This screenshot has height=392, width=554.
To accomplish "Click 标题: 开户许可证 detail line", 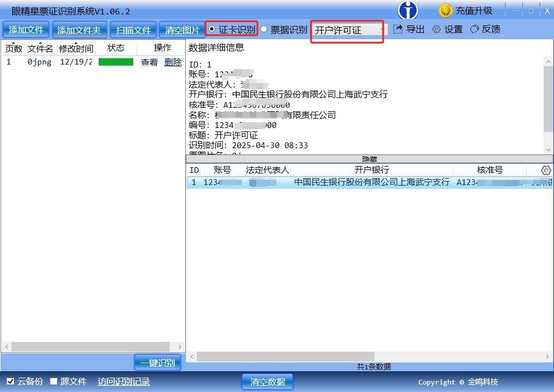I will (x=223, y=135).
